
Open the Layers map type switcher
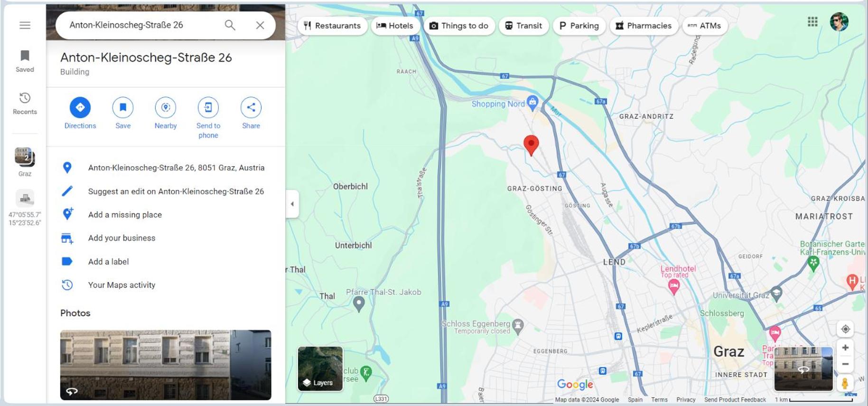pos(320,368)
